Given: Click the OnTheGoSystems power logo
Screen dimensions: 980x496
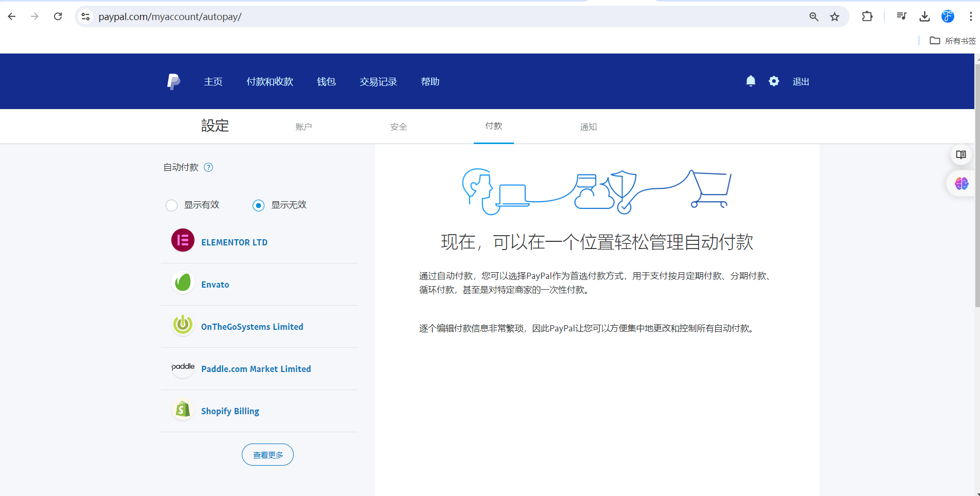Looking at the screenshot, I should (x=183, y=325).
